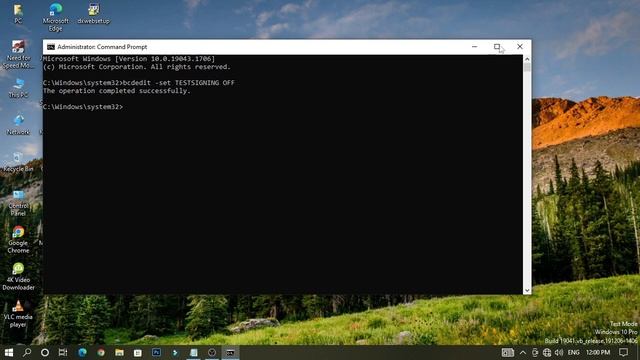Click 'The operation completed successfully.' text
Viewport: 640px width, 360px height.
click(x=117, y=91)
